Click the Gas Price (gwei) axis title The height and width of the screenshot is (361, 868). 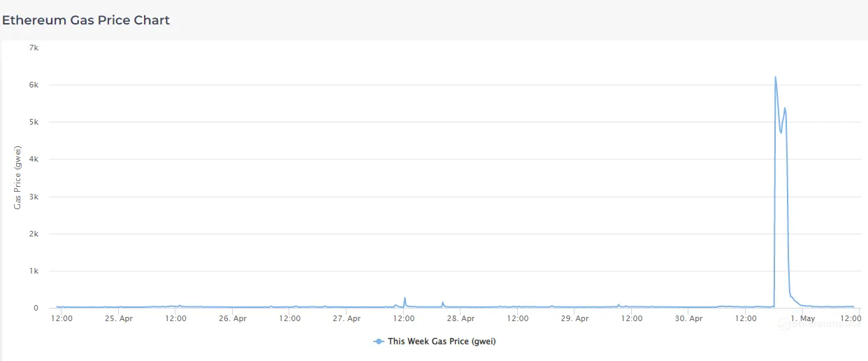[x=18, y=178]
